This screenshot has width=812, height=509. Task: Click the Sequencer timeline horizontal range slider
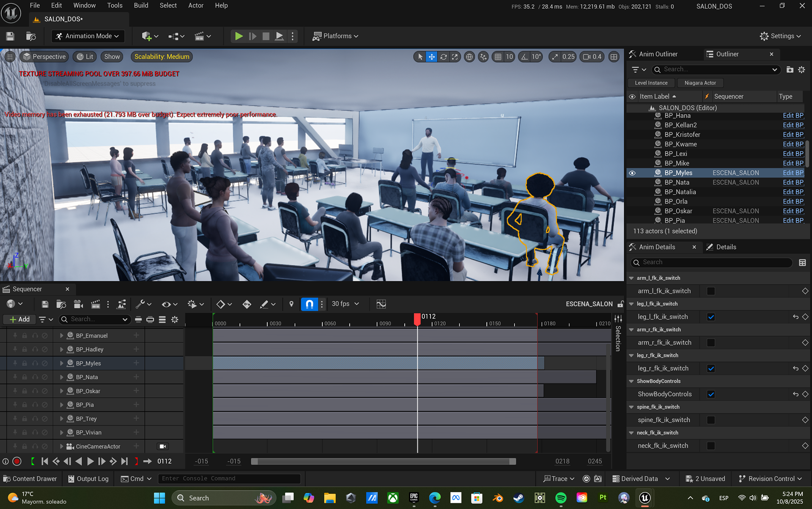383,462
